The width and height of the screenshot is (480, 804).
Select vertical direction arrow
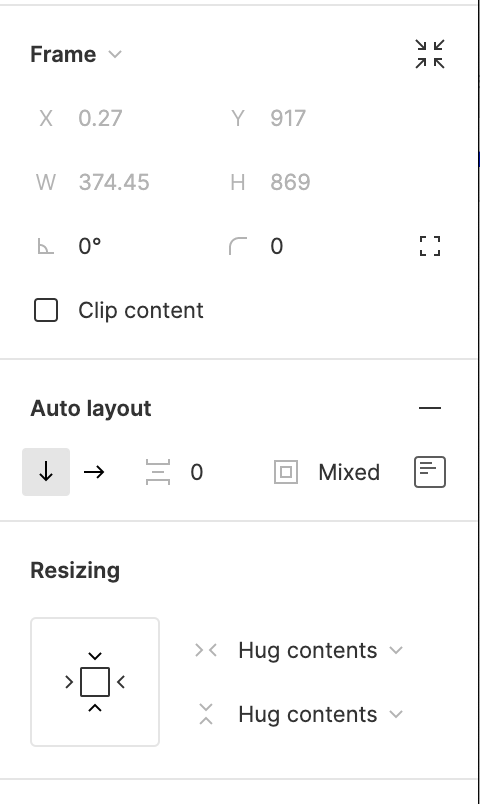pyautogui.click(x=46, y=472)
